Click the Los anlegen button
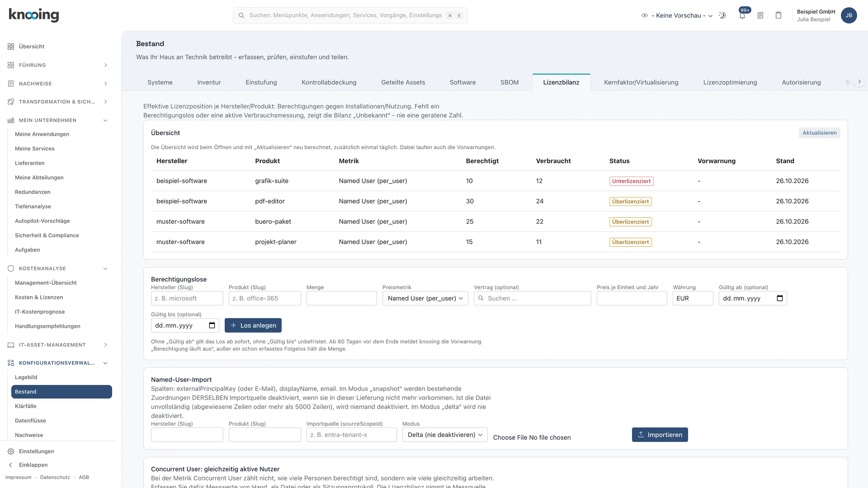Viewport: 868px width, 488px height. (253, 325)
